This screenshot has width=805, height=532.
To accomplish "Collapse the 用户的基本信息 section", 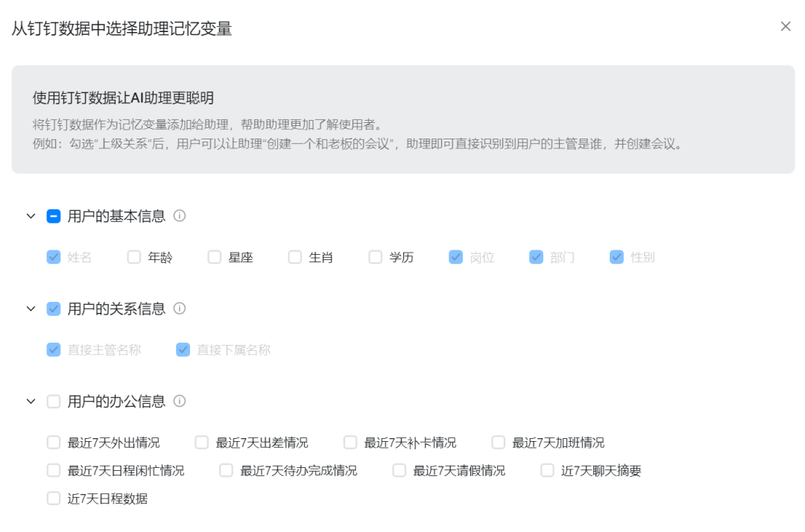I will (x=31, y=216).
